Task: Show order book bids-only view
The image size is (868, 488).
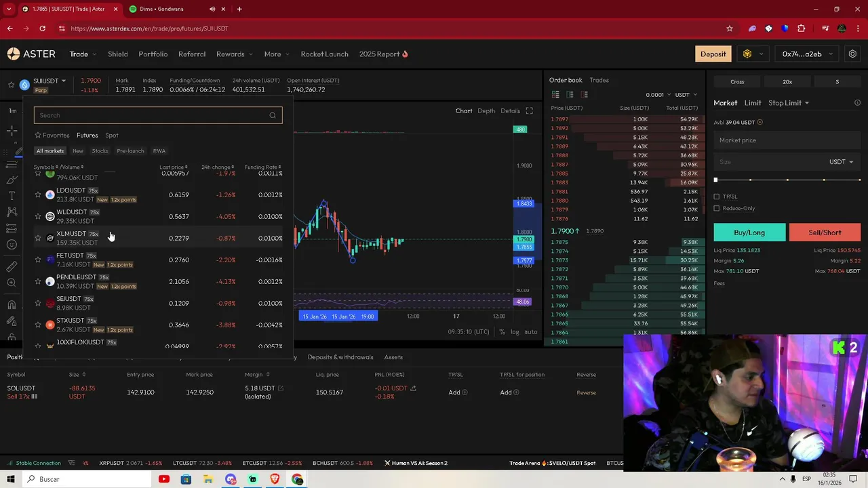Action: [x=570, y=95]
